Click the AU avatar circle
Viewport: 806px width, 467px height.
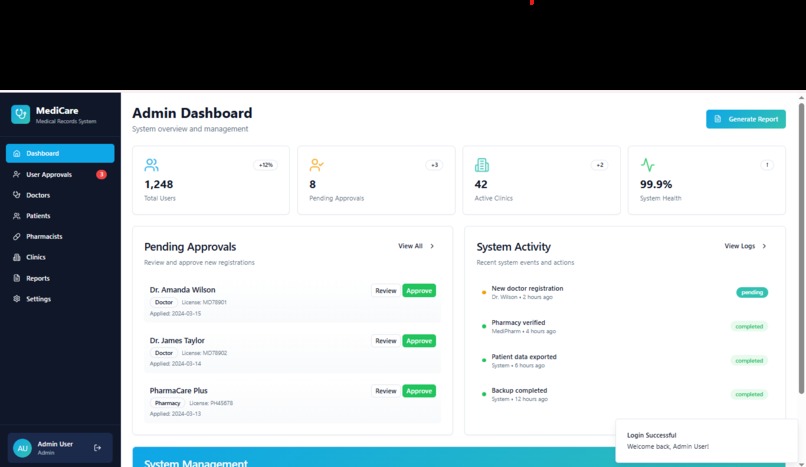click(x=23, y=448)
